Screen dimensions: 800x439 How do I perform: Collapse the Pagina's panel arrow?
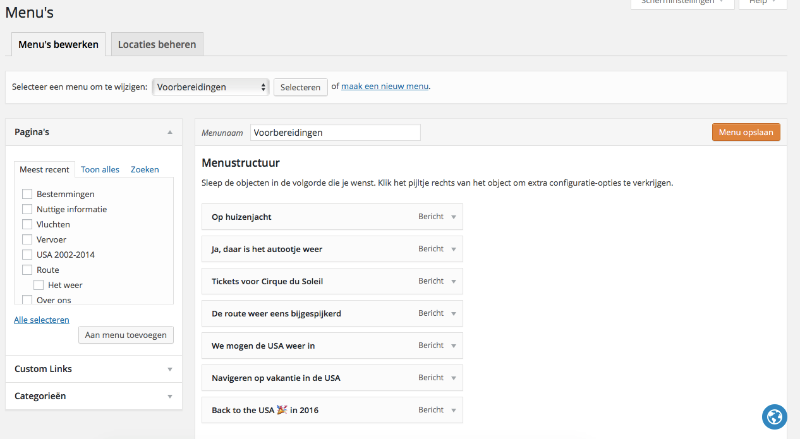[170, 132]
